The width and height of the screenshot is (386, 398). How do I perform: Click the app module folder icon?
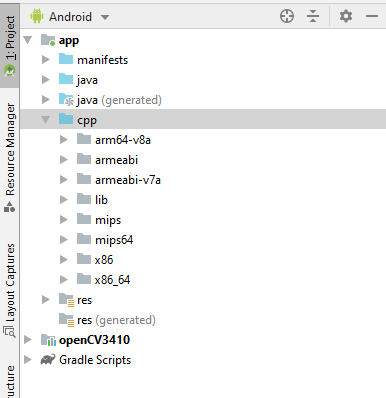(48, 40)
